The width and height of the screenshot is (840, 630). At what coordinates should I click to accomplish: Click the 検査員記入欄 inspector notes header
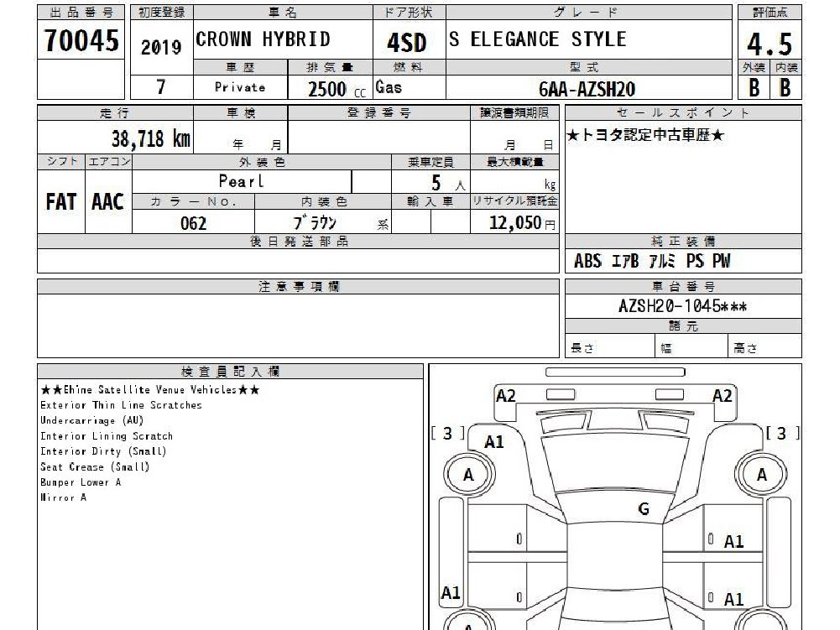231,372
